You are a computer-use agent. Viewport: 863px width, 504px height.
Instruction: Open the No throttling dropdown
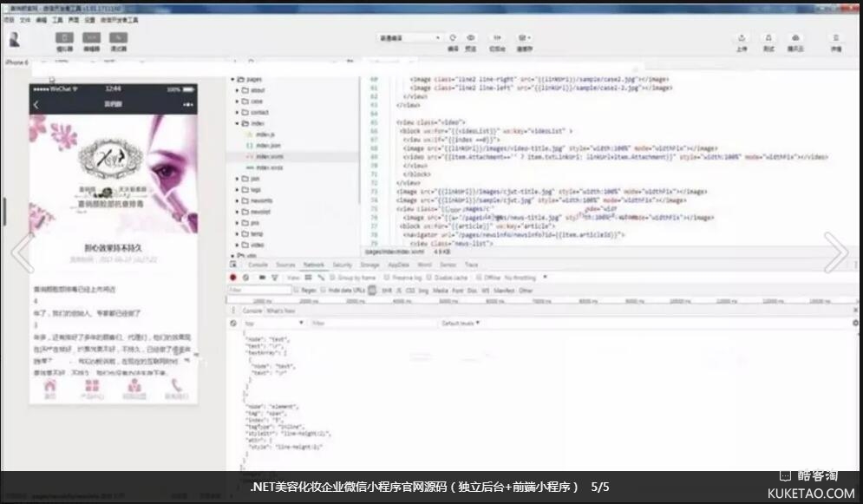[526, 278]
